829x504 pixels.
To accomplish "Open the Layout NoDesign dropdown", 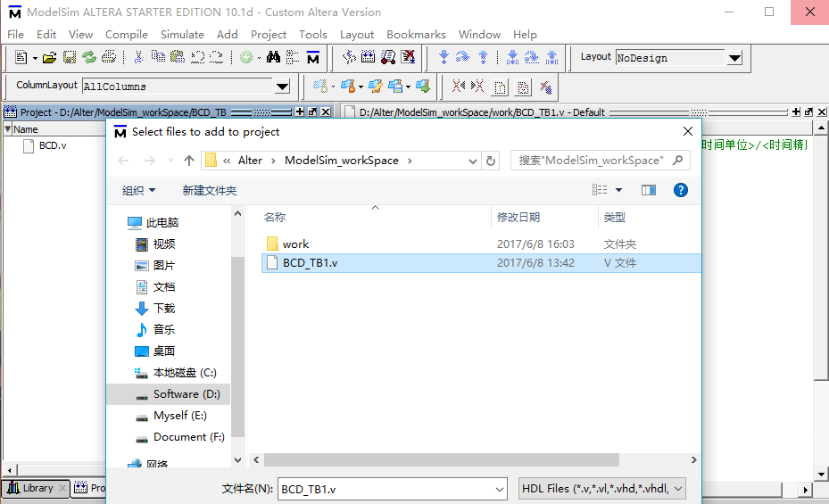I will pyautogui.click(x=735, y=58).
